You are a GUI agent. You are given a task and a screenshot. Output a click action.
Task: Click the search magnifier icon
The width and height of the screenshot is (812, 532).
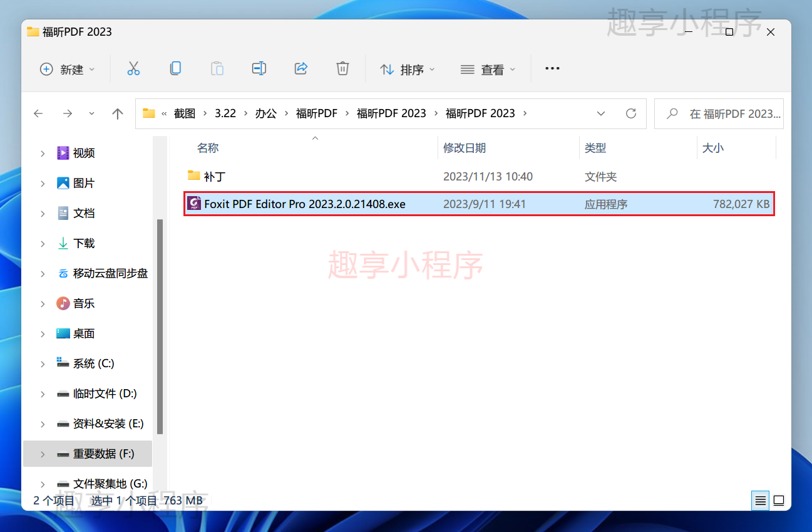672,113
